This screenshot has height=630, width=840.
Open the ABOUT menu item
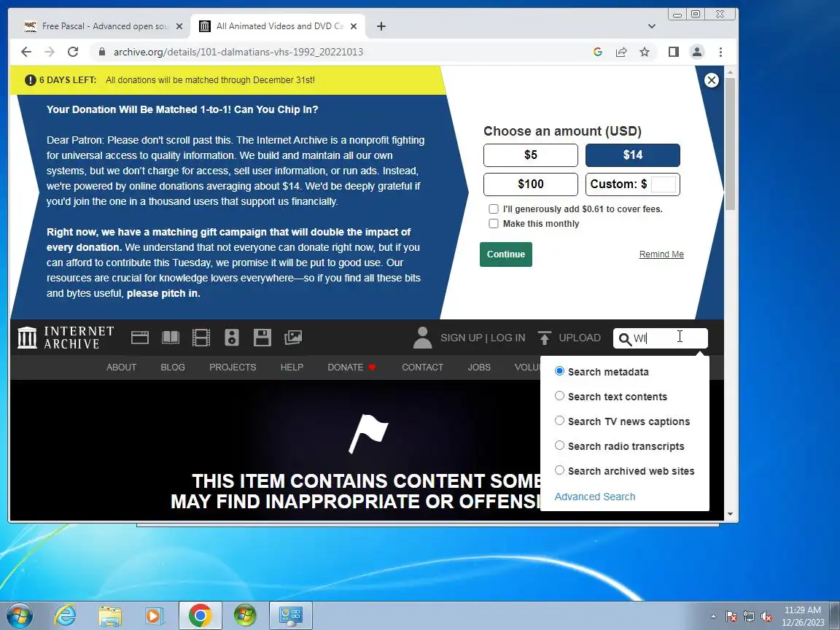[121, 367]
